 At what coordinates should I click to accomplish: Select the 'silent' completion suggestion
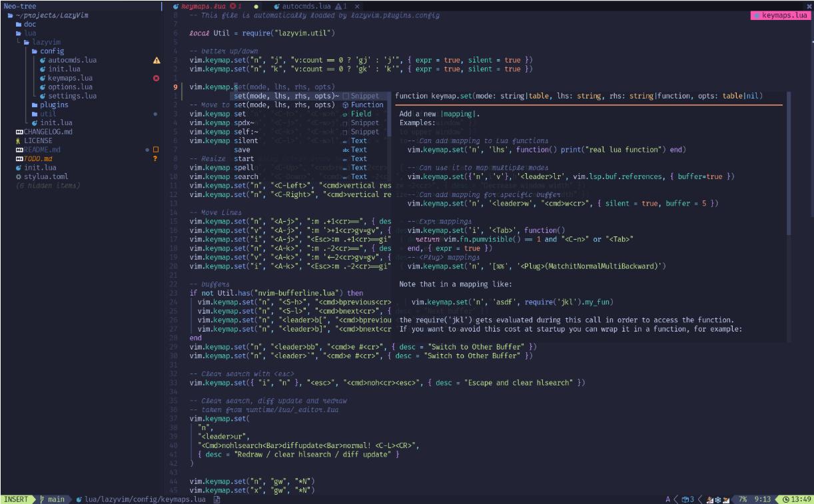[x=246, y=140]
